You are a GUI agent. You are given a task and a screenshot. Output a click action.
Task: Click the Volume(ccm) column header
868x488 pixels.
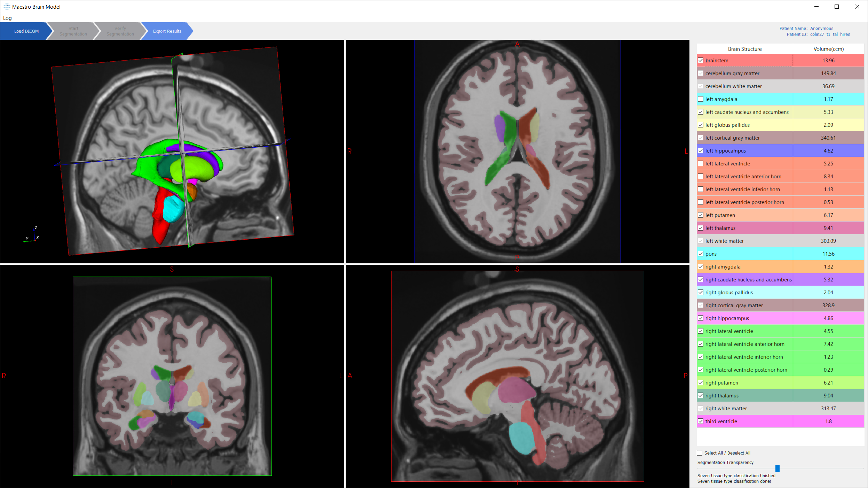(828, 49)
